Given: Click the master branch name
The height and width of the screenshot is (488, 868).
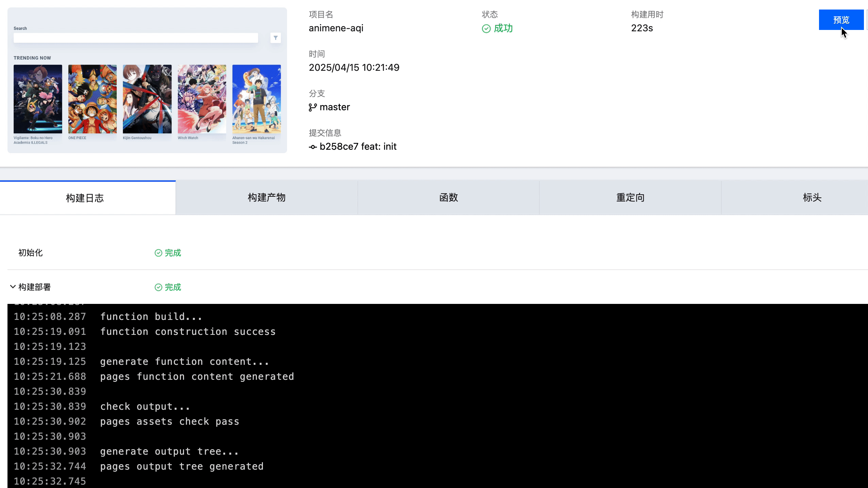Looking at the screenshot, I should [x=335, y=107].
